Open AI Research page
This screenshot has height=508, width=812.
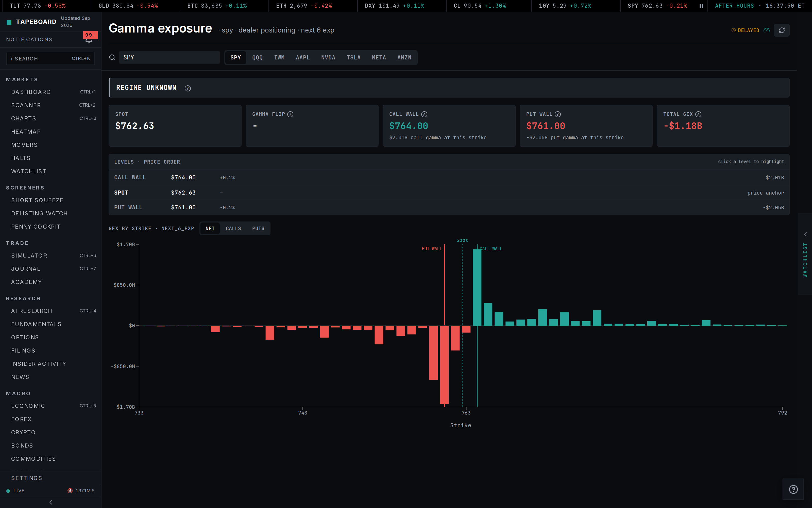tap(51, 311)
